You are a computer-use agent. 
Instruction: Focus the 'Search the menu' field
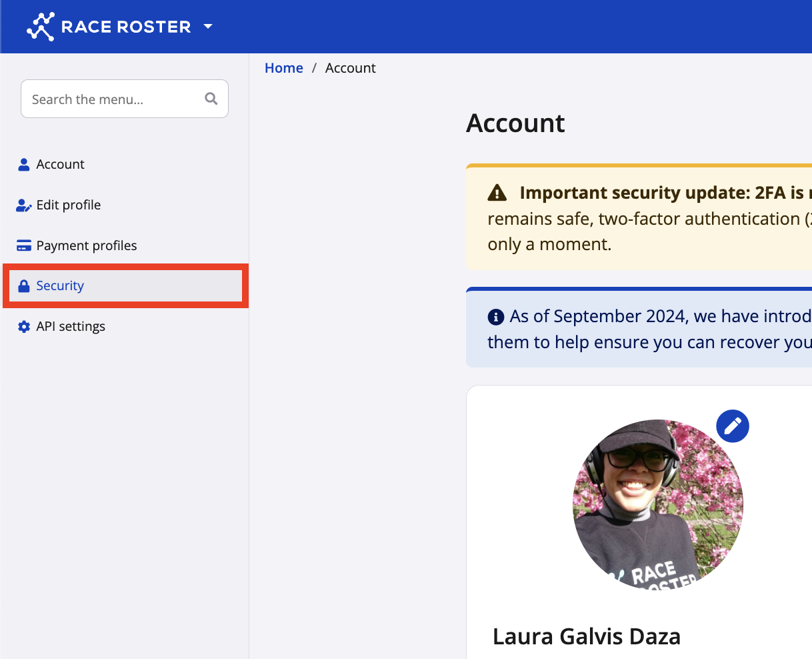113,99
